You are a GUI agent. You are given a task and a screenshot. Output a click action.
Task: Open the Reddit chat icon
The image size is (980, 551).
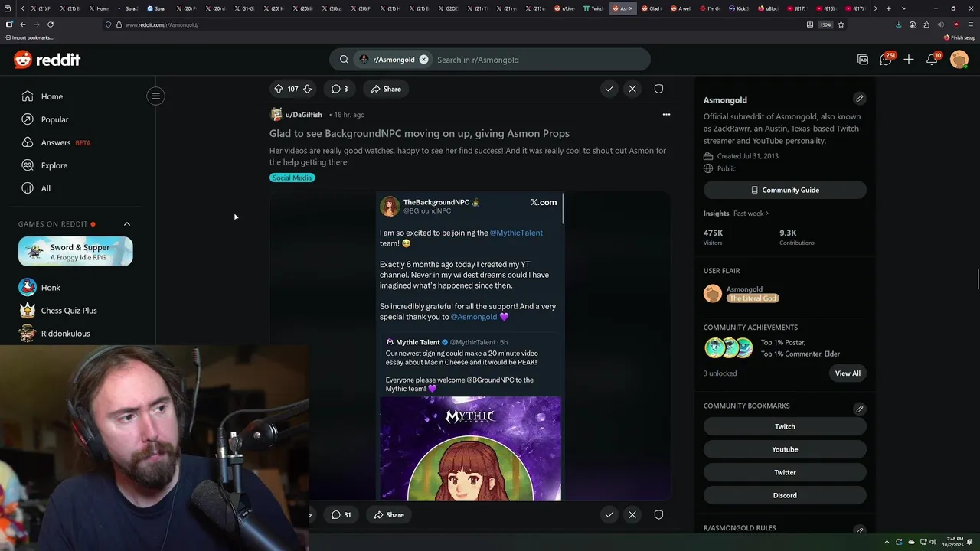click(886, 60)
